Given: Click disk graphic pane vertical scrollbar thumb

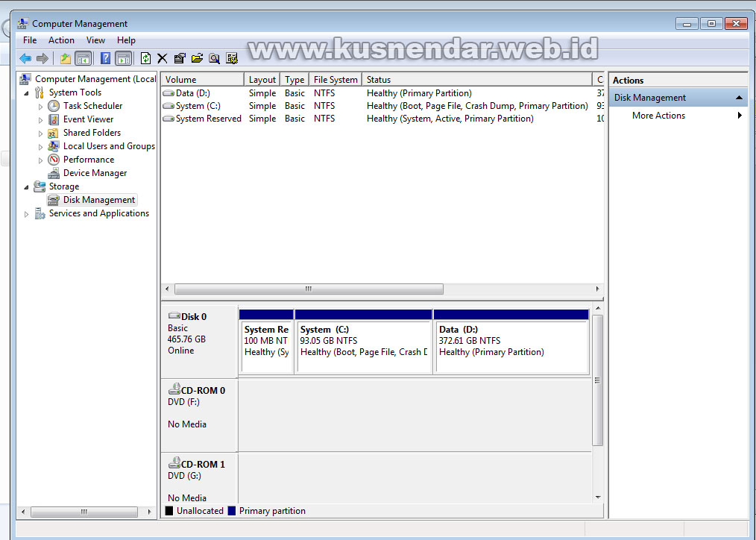Looking at the screenshot, I should click(597, 380).
